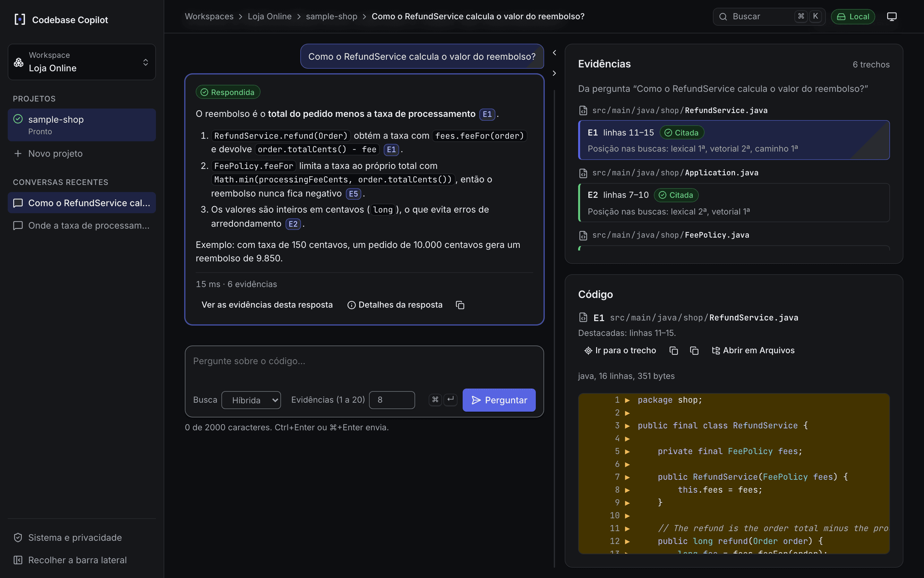Screen dimensions: 924x578
Task: Open the Loja Online workspace switcher
Action: (x=82, y=62)
